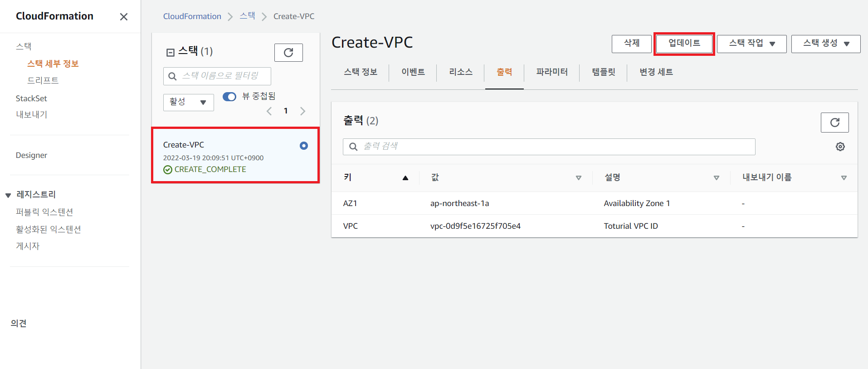
Task: Toggle the nested view switch
Action: click(x=229, y=97)
